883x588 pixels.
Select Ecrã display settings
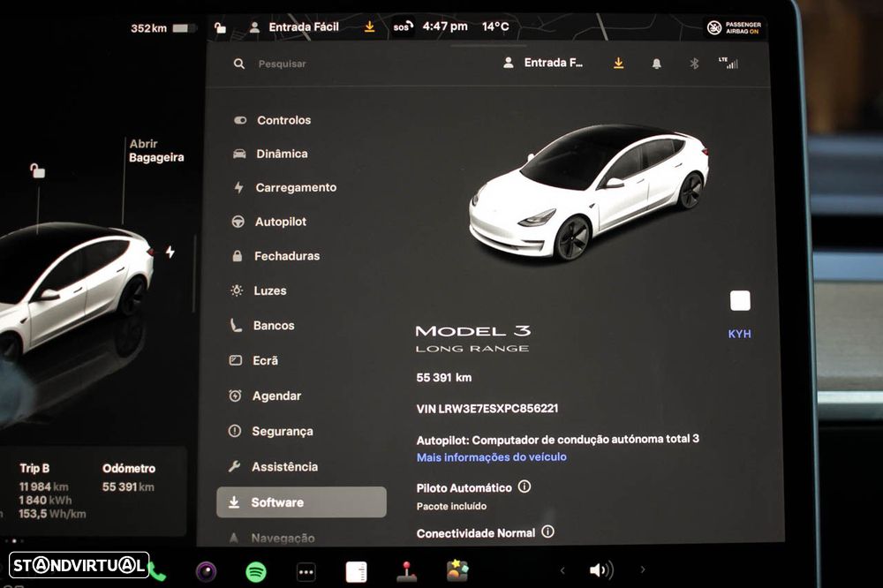pos(253,360)
